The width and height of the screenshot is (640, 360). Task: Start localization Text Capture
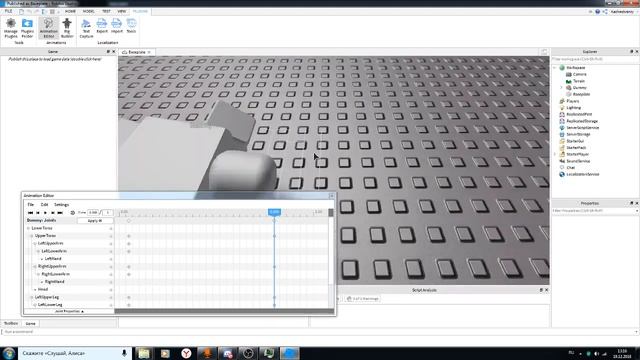86,28
